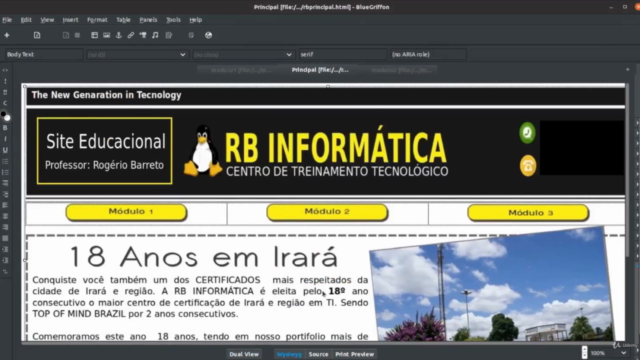Click the "Site Educacional" text box
The image size is (640, 360).
click(104, 151)
